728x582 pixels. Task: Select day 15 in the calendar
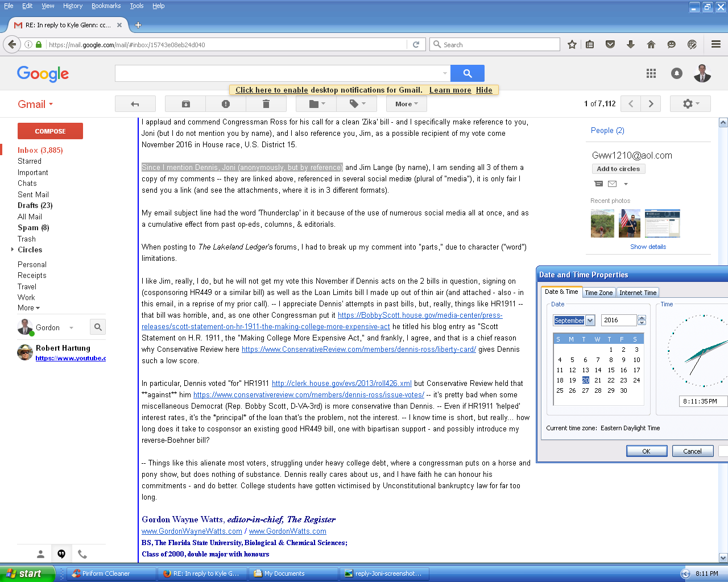point(611,370)
